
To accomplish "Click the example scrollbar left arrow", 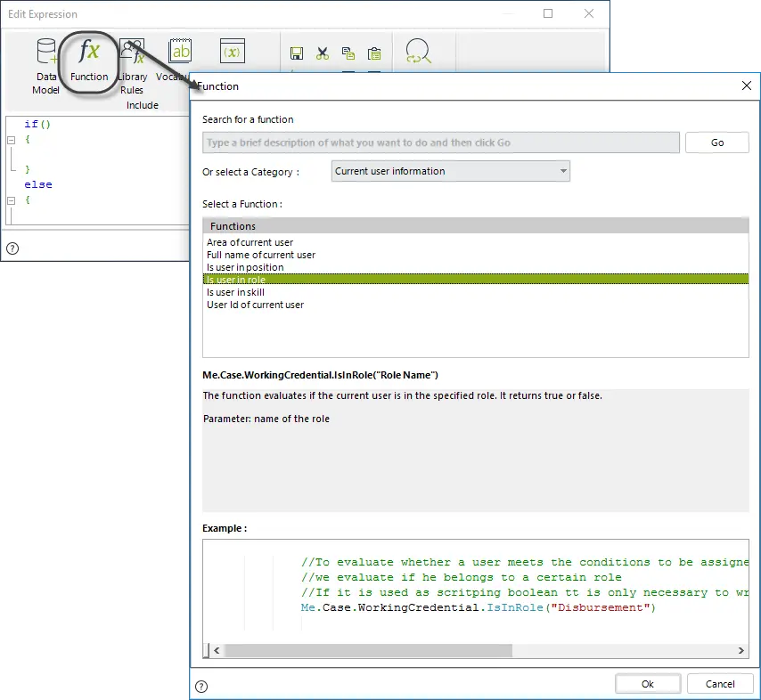I will click(217, 650).
